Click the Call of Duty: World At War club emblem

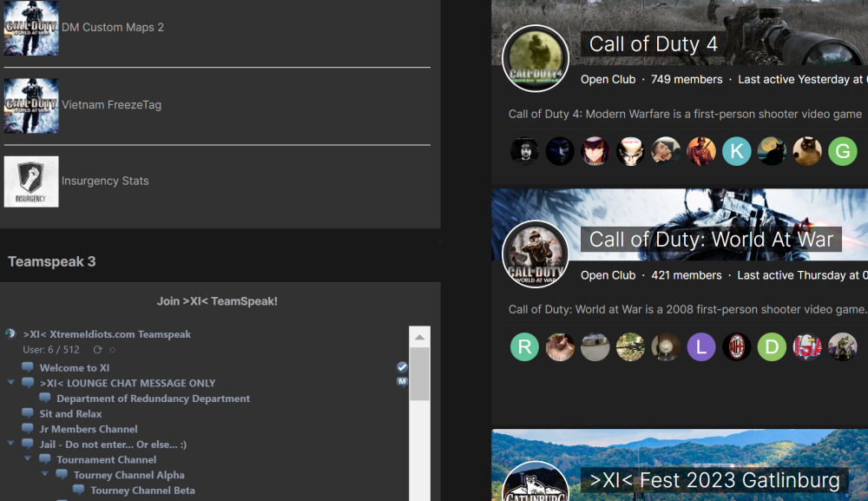click(535, 254)
